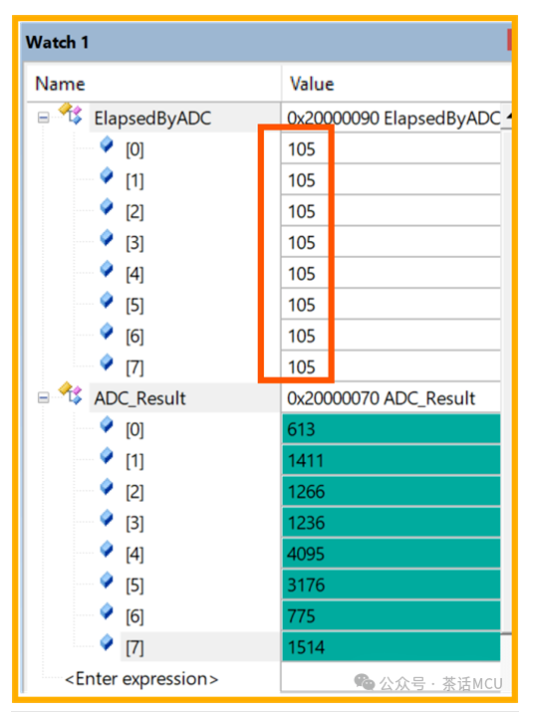Click the ElapsedByADC struct icon

[70, 113]
